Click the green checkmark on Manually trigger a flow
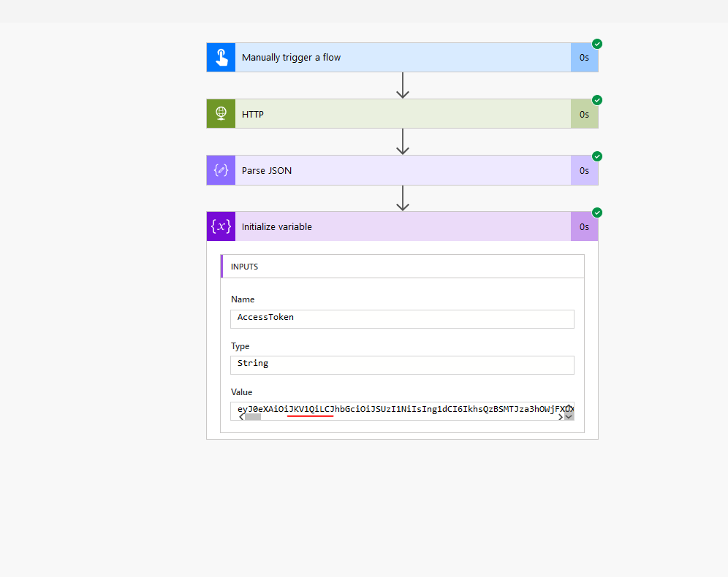The image size is (728, 577). (597, 44)
